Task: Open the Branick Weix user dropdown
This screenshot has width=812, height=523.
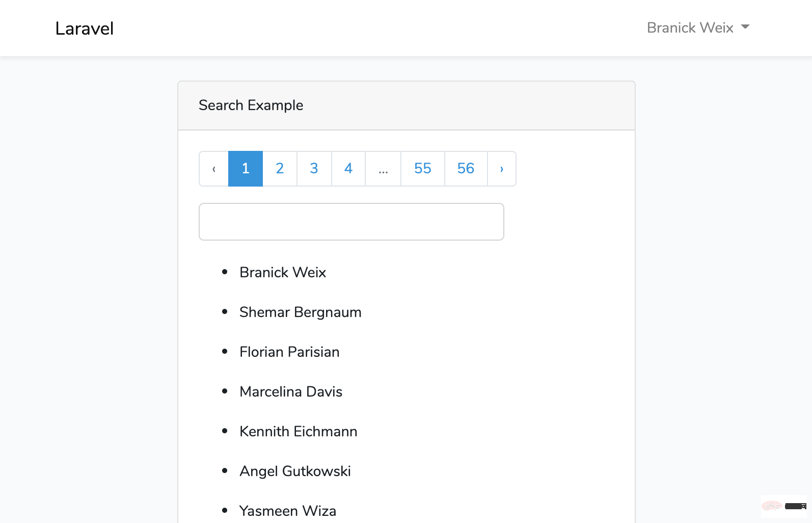Action: [x=697, y=28]
